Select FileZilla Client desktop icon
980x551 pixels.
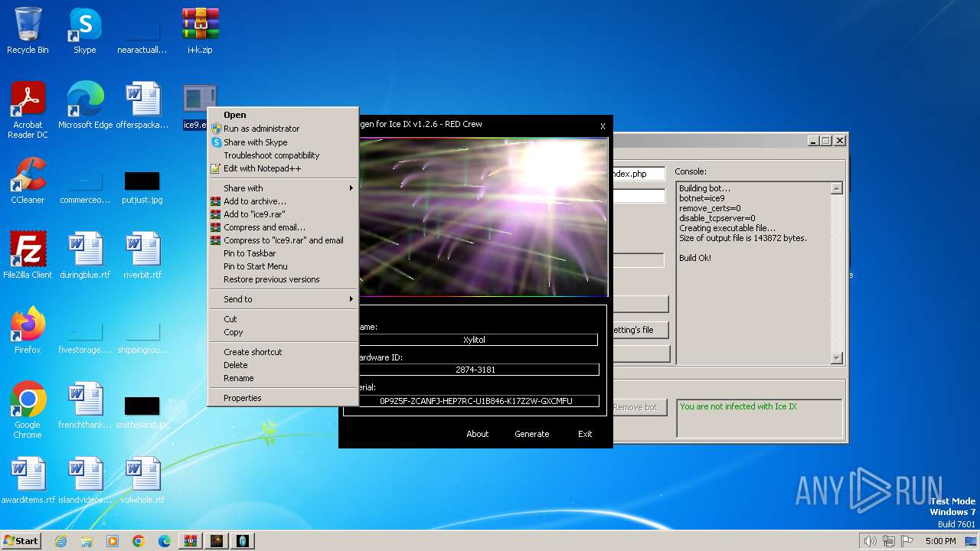[28, 256]
